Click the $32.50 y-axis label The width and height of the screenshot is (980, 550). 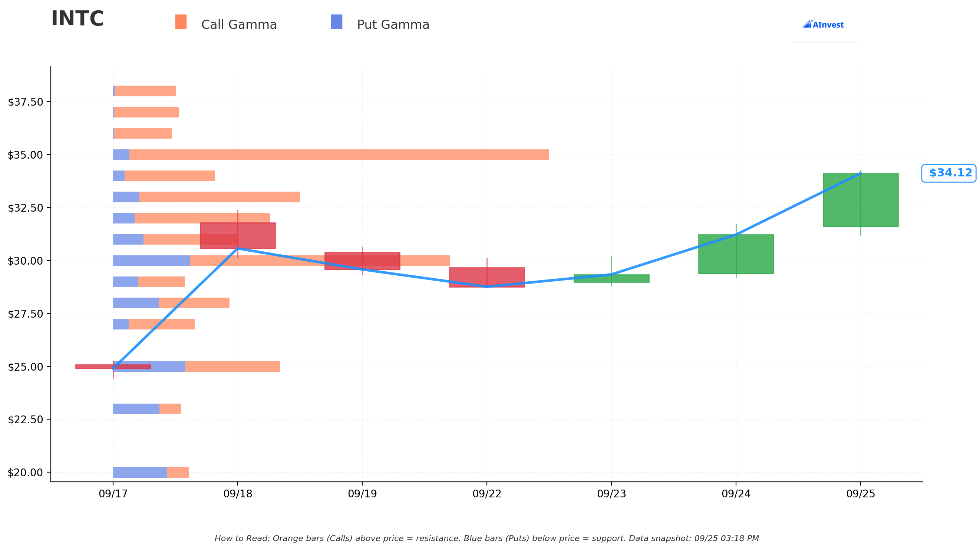pyautogui.click(x=26, y=208)
